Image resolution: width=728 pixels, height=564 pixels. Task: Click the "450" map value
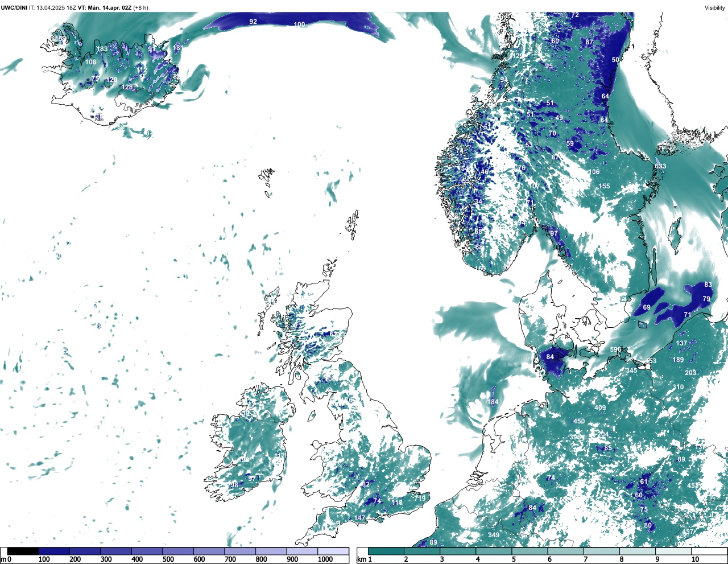pyautogui.click(x=579, y=421)
